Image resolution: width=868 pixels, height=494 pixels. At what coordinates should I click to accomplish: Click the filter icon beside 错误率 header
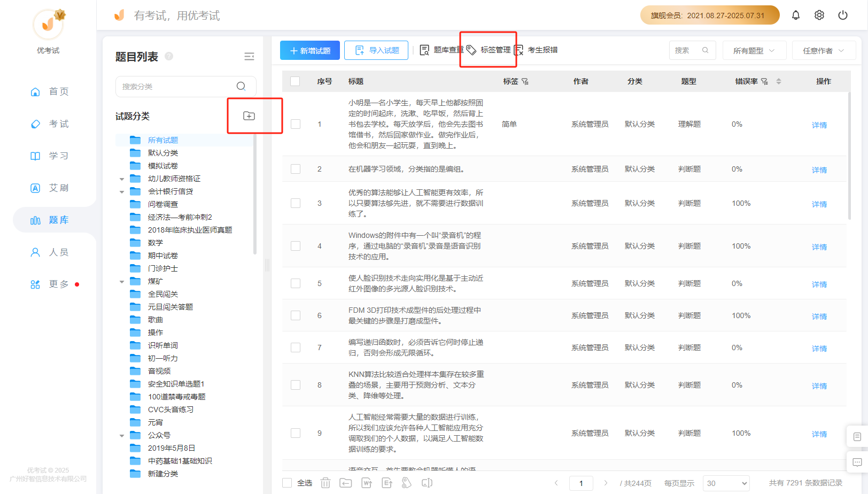click(764, 81)
